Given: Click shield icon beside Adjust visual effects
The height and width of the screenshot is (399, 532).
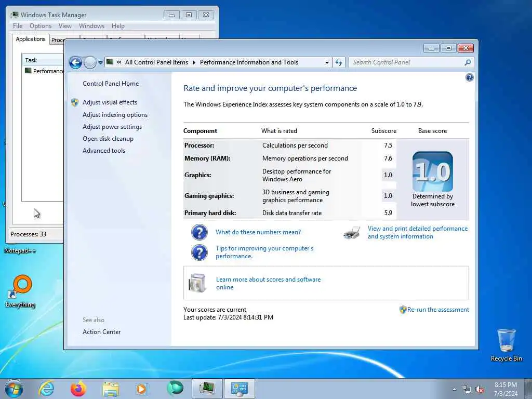Looking at the screenshot, I should (x=75, y=102).
